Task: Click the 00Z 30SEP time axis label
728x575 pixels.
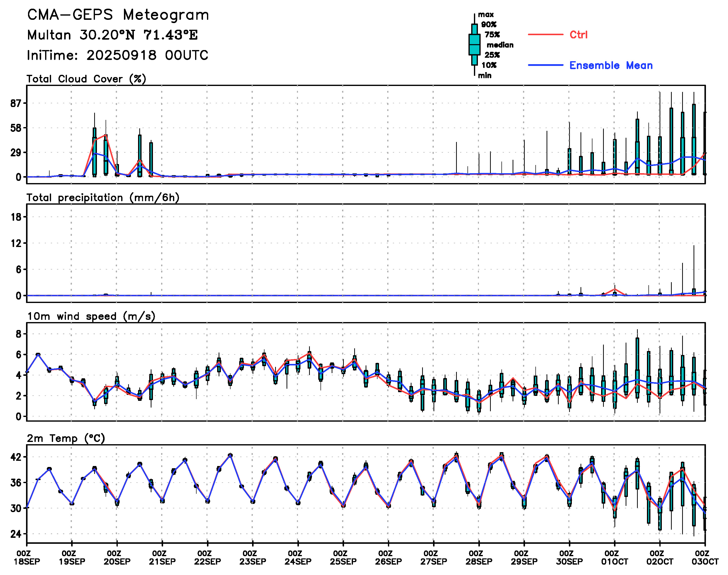Action: tap(569, 557)
